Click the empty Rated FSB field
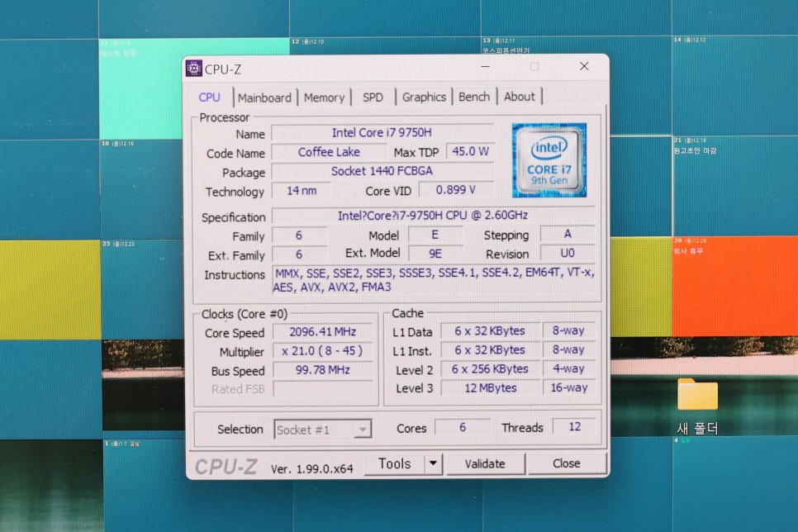 pos(323,389)
